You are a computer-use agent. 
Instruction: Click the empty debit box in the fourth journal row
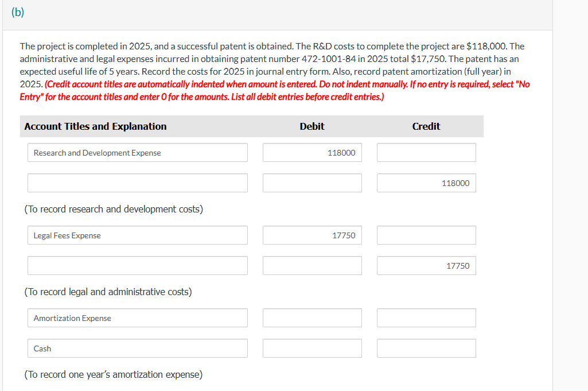(311, 265)
